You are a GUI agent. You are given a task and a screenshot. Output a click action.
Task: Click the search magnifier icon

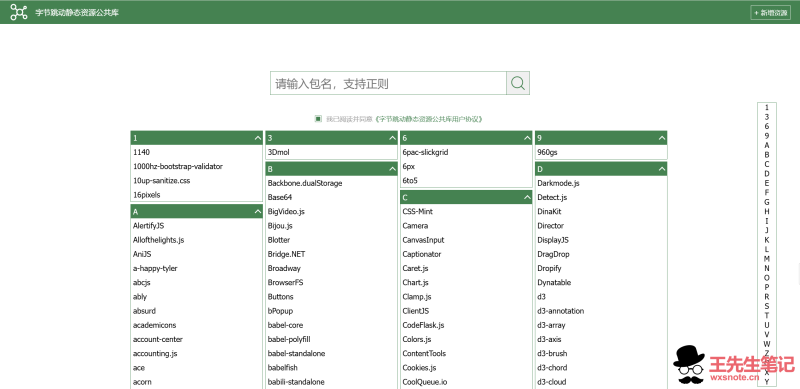coord(518,83)
